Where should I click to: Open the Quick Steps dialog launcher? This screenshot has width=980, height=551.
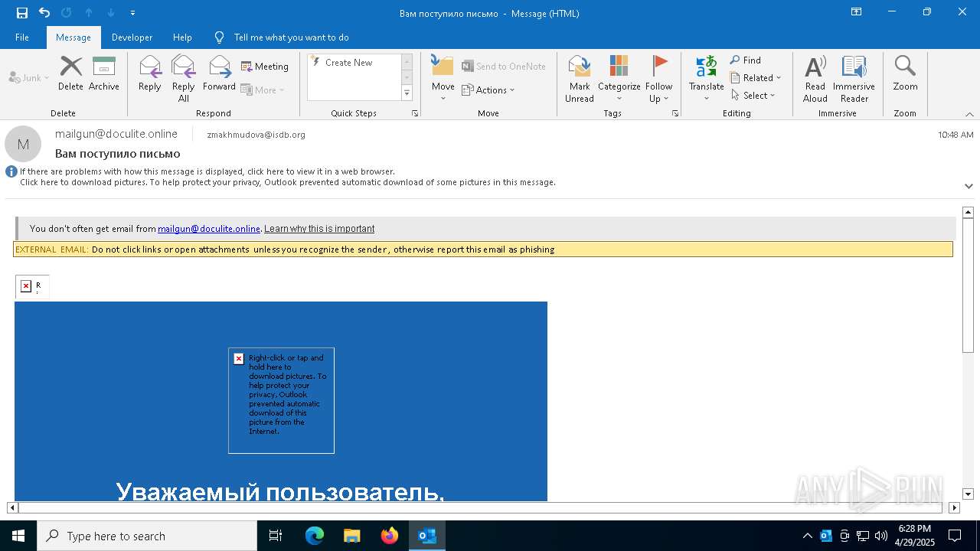point(415,113)
